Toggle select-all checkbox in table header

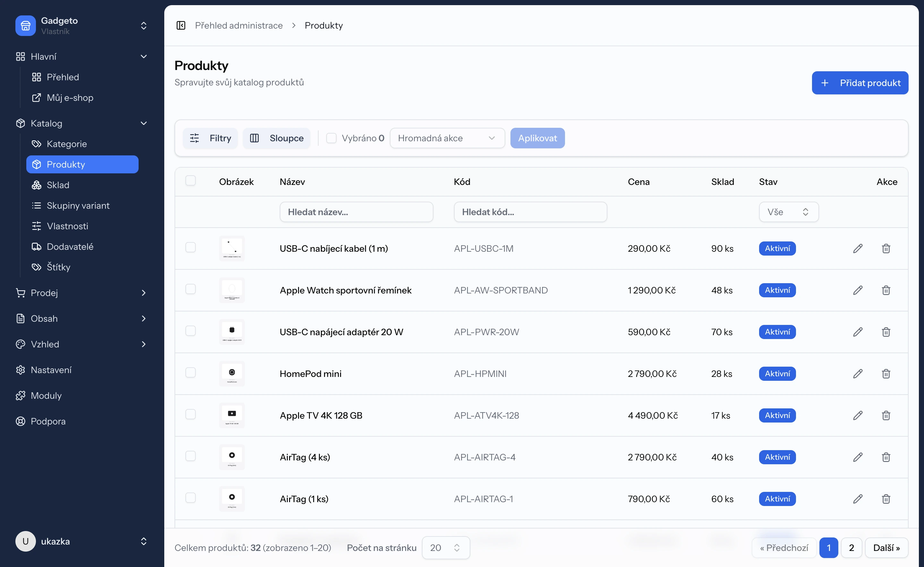pyautogui.click(x=191, y=180)
